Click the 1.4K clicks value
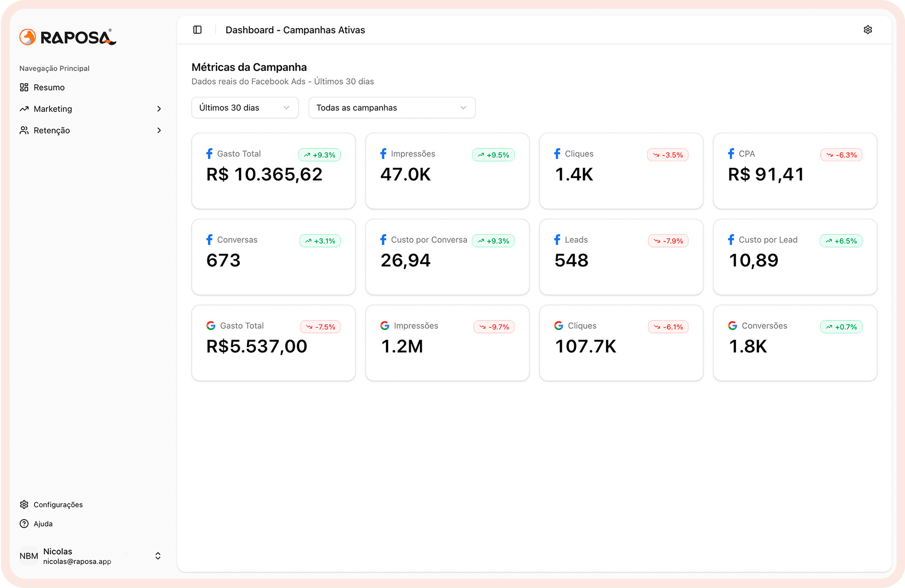 pyautogui.click(x=574, y=174)
